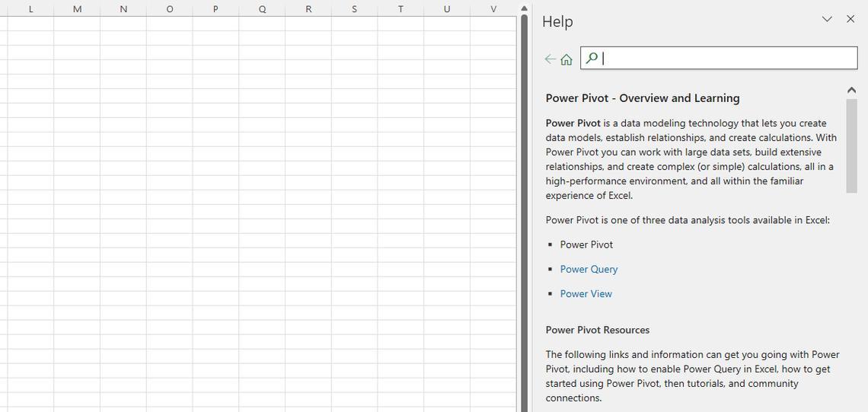Click the sentence "Power Pivot is one of three data analysis tools"
Image resolution: width=868 pixels, height=412 pixels.
coord(688,220)
